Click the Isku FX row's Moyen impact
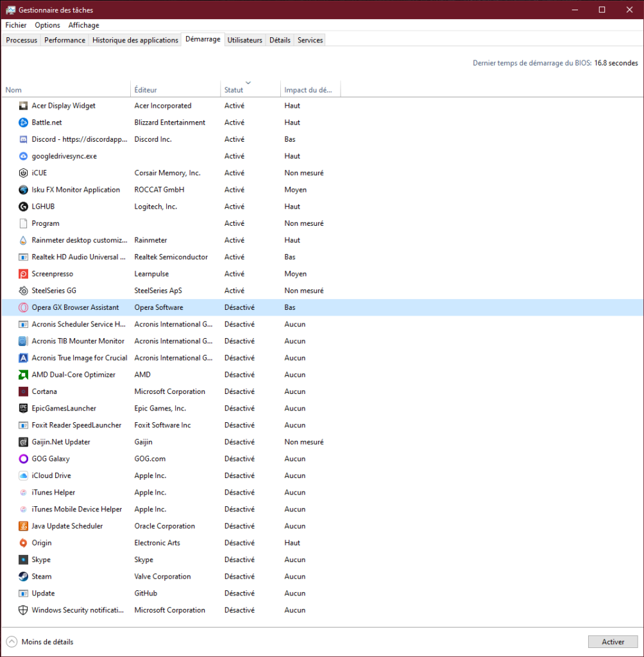Viewport: 644px width, 657px height. (296, 190)
